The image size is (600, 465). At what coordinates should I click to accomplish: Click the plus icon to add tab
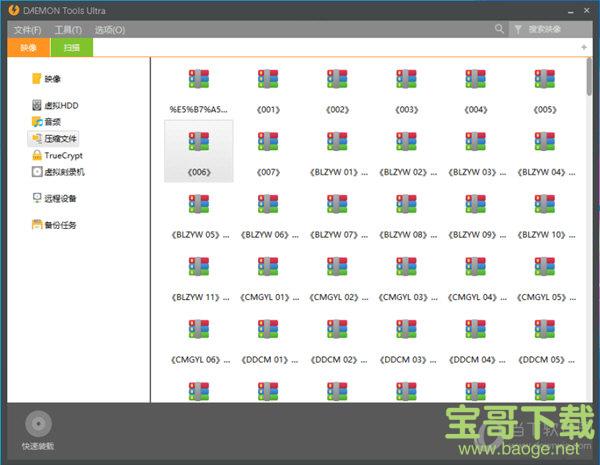coord(584,47)
